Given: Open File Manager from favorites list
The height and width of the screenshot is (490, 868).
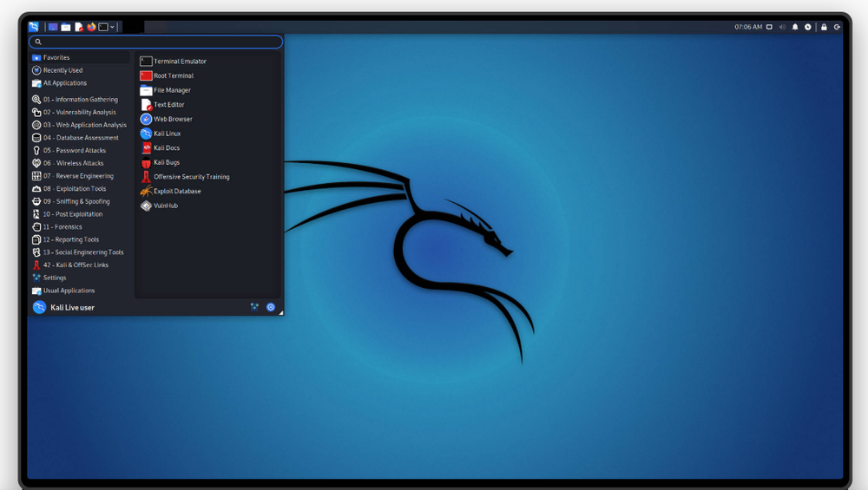Looking at the screenshot, I should pyautogui.click(x=208, y=90).
